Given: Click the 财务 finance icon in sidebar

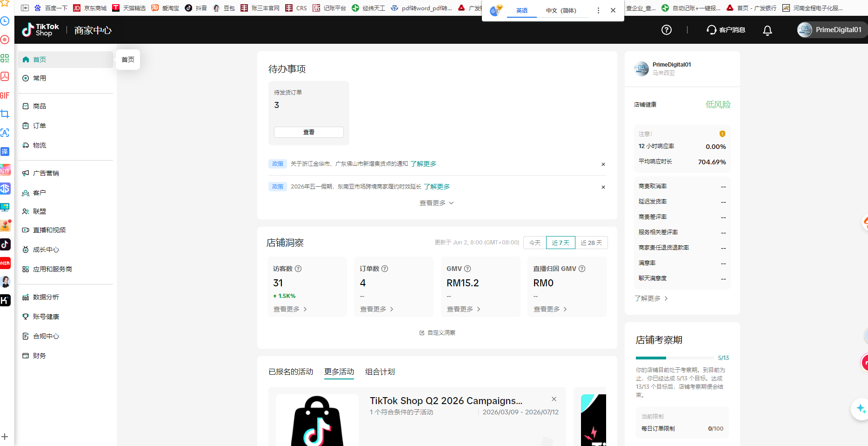Looking at the screenshot, I should (26, 356).
